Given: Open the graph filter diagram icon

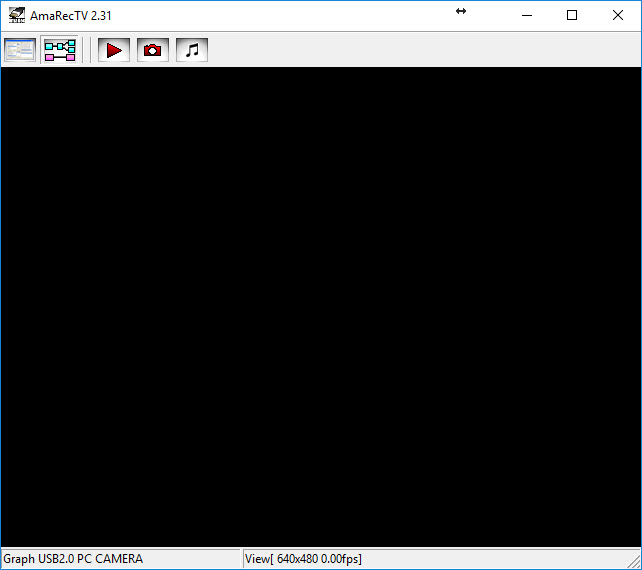Looking at the screenshot, I should point(60,50).
